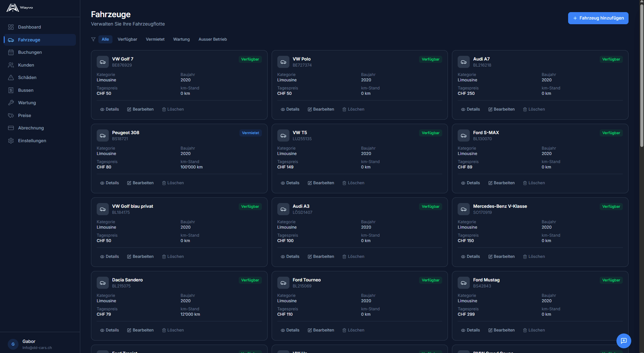This screenshot has height=353, width=644.
Task: Show only Vermietet vehicles
Action: click(155, 39)
